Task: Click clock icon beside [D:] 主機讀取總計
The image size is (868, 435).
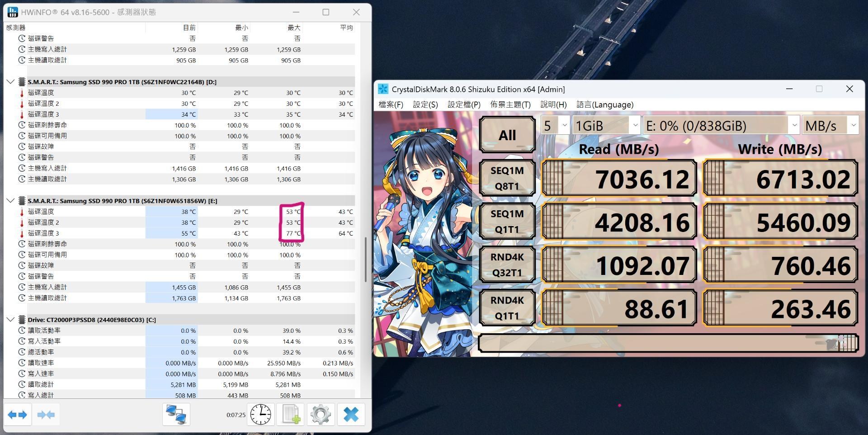Action: pyautogui.click(x=22, y=179)
